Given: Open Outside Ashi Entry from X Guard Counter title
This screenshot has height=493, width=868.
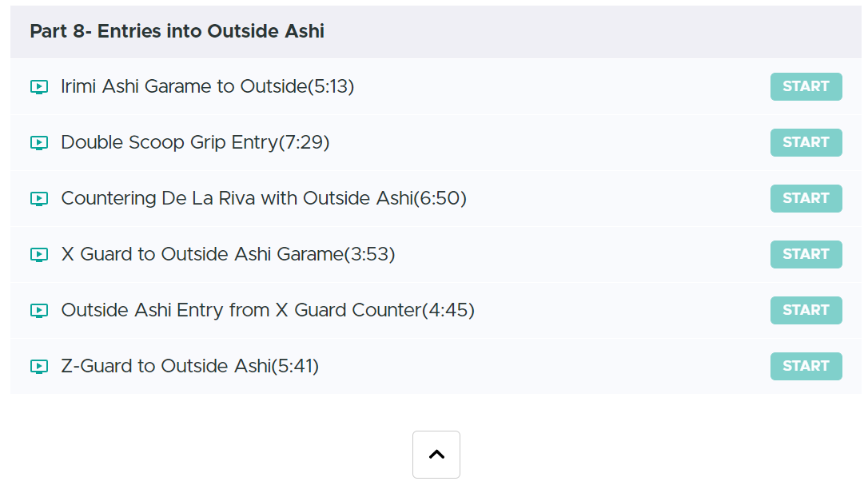Looking at the screenshot, I should (268, 310).
